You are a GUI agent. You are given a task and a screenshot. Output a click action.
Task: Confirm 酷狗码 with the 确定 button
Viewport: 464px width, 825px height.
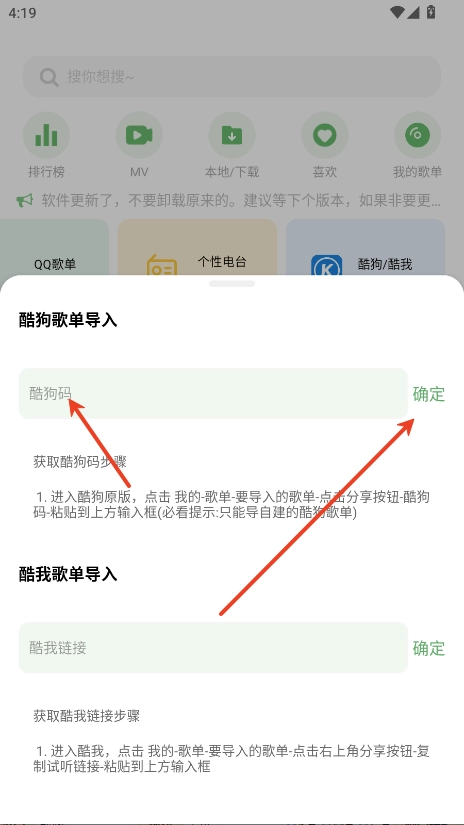429,394
